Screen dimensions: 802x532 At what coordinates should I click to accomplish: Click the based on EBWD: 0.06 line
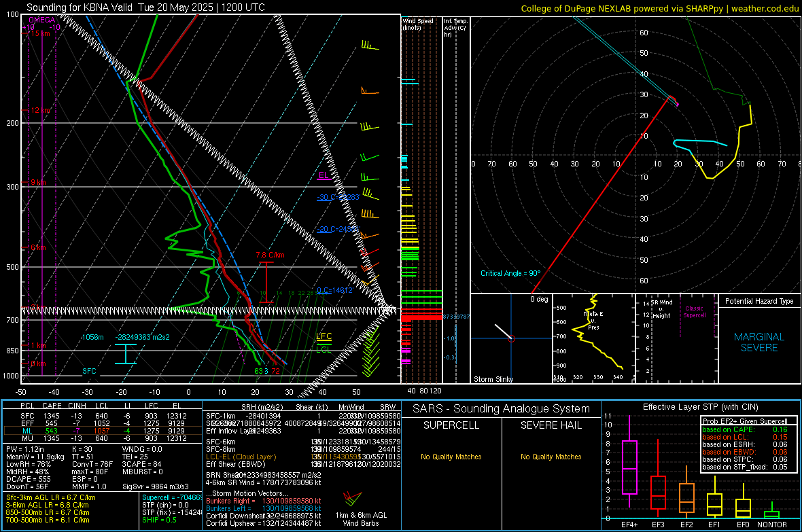click(x=745, y=452)
